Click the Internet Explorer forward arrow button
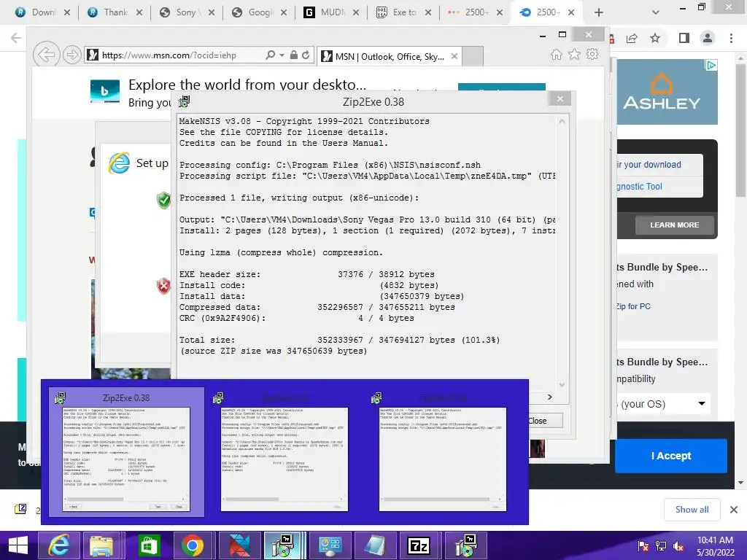The height and width of the screenshot is (560, 747). point(72,55)
